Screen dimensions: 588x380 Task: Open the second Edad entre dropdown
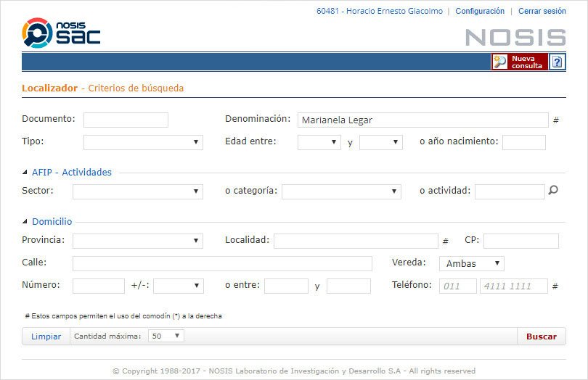point(381,142)
